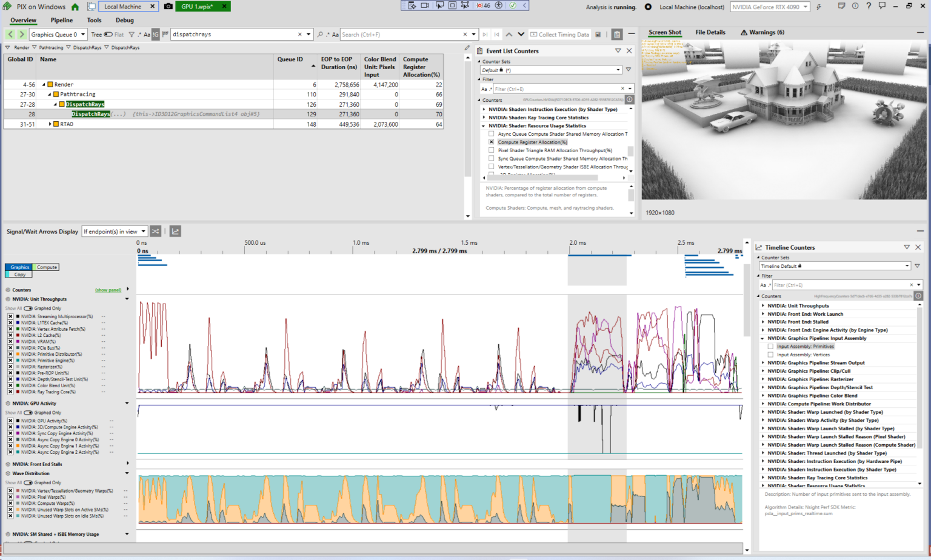Navigate forward with the green right arrow
This screenshot has width=931, height=560.
22,35
